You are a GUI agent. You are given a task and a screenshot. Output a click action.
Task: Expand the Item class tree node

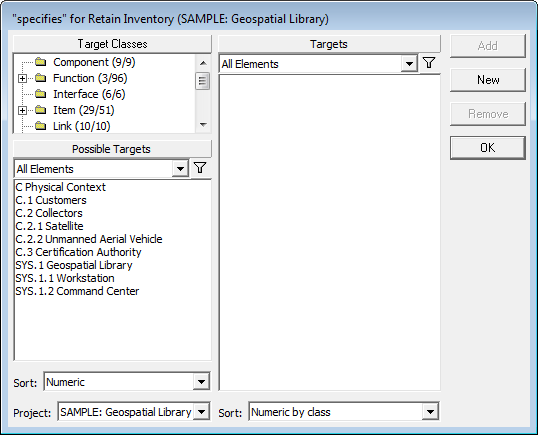(x=22, y=110)
